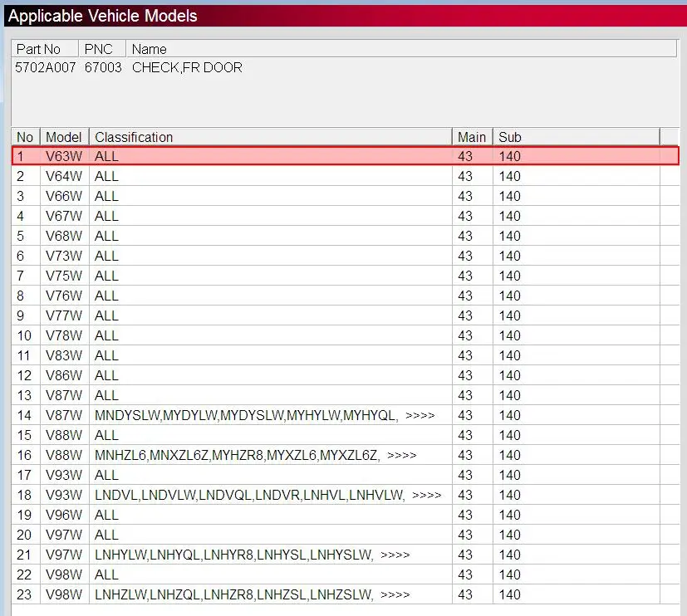Pick the V67W model row
The image size is (687, 616).
point(346,216)
